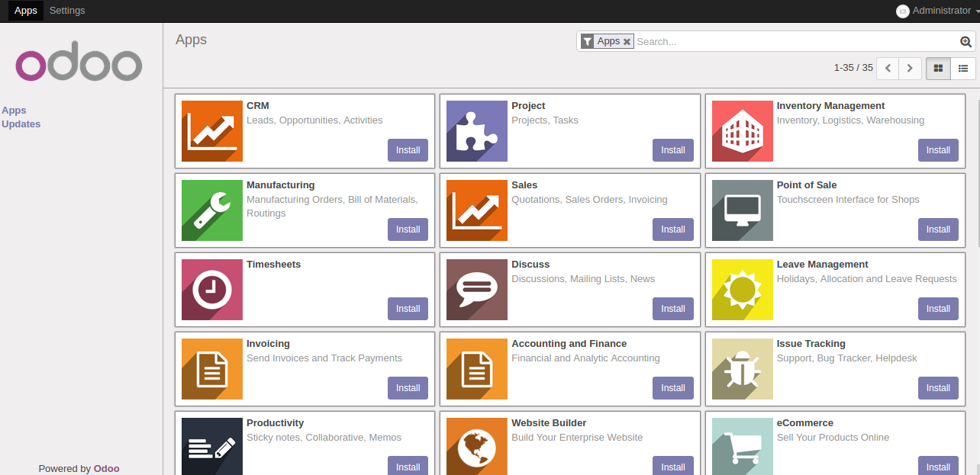Install the eCommerce app
The image size is (980, 475).
pyautogui.click(x=938, y=466)
